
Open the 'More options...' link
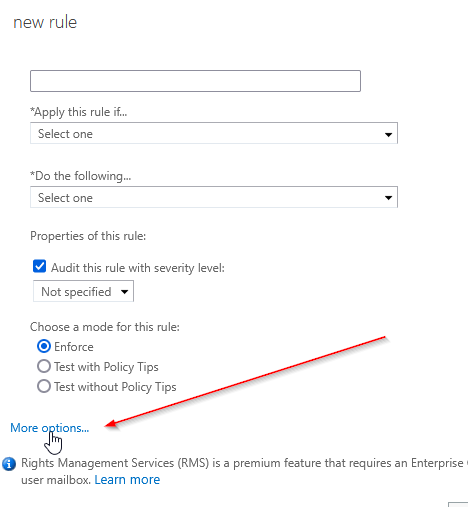tap(50, 428)
